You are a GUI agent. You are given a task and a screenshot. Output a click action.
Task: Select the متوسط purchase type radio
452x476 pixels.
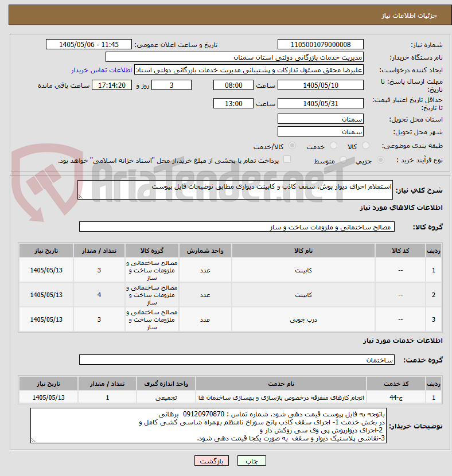[343, 159]
